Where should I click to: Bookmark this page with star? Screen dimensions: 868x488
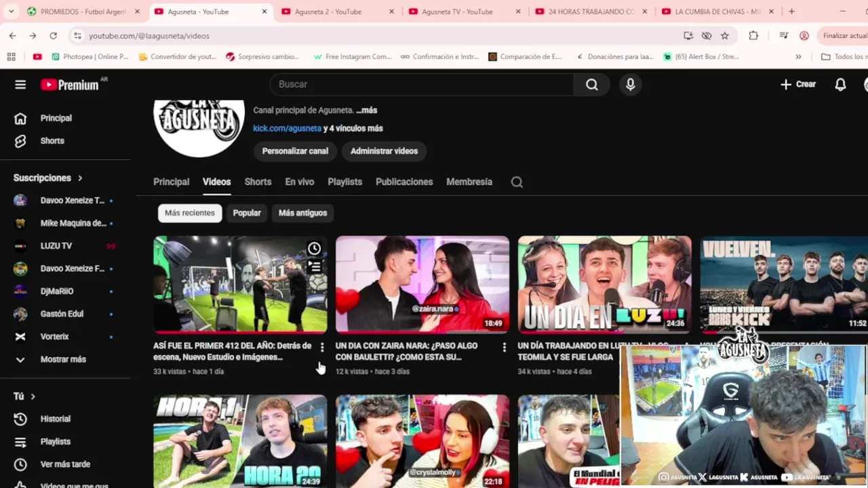[724, 35]
